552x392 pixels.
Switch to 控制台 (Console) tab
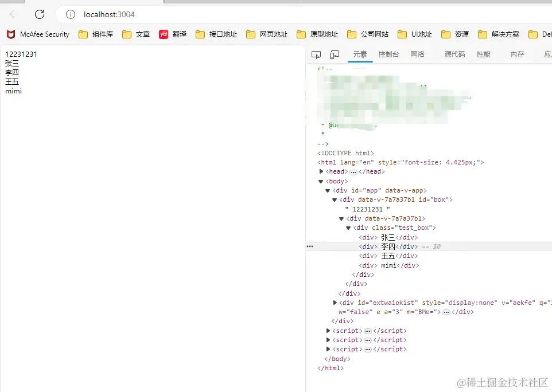(x=388, y=54)
